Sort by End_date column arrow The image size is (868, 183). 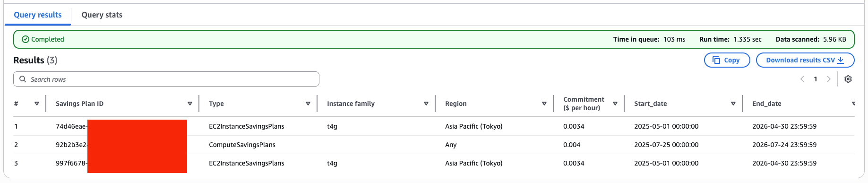pyautogui.click(x=853, y=104)
